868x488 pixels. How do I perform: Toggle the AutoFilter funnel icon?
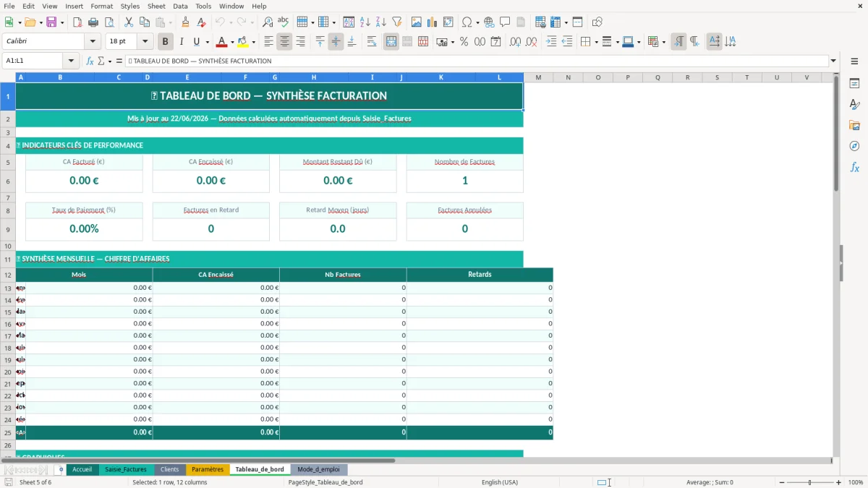pyautogui.click(x=396, y=22)
